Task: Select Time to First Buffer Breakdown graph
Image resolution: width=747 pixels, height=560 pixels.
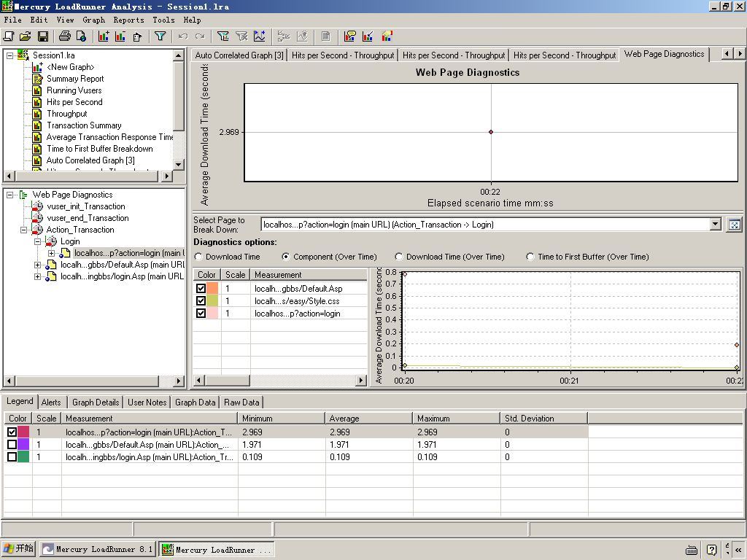Action: click(x=99, y=149)
